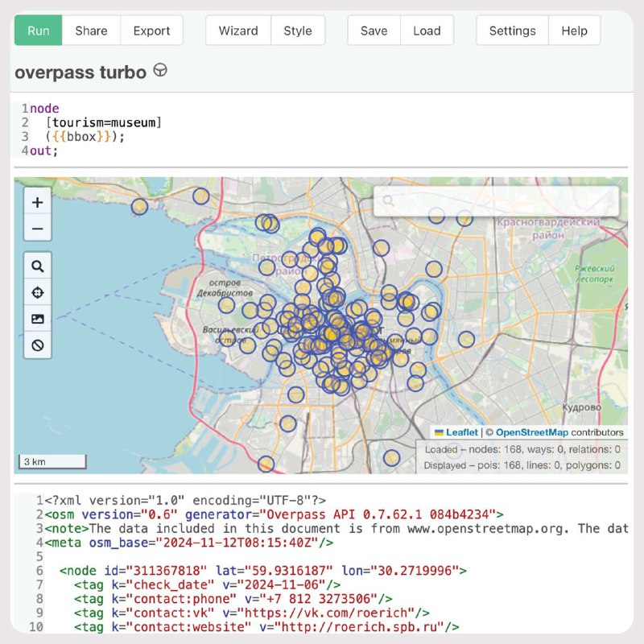
Task: Click the contact:vk tag line
Action: click(x=252, y=613)
